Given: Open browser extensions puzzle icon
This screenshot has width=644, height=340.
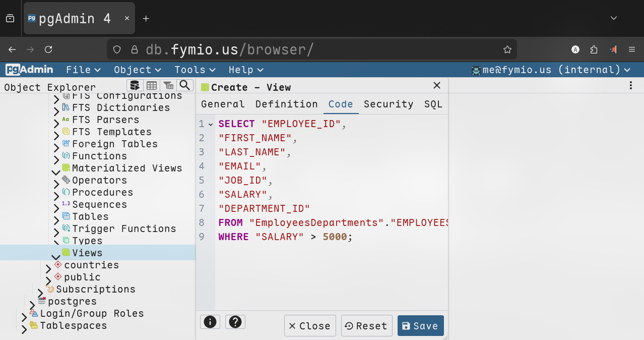Looking at the screenshot, I should tap(594, 49).
